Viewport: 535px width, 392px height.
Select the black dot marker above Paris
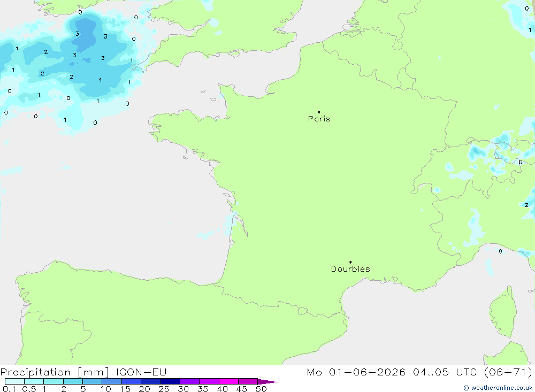(x=319, y=112)
